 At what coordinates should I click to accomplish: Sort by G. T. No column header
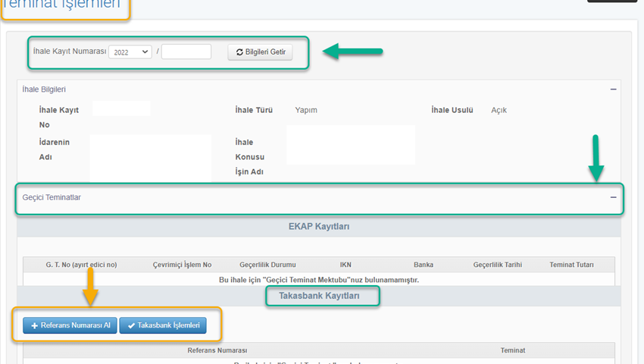(x=81, y=265)
